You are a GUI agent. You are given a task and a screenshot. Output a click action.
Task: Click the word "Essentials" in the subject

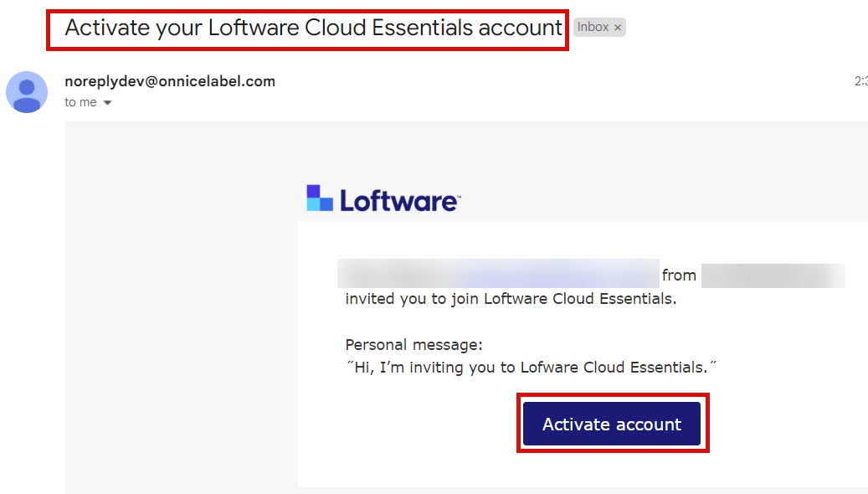point(423,28)
